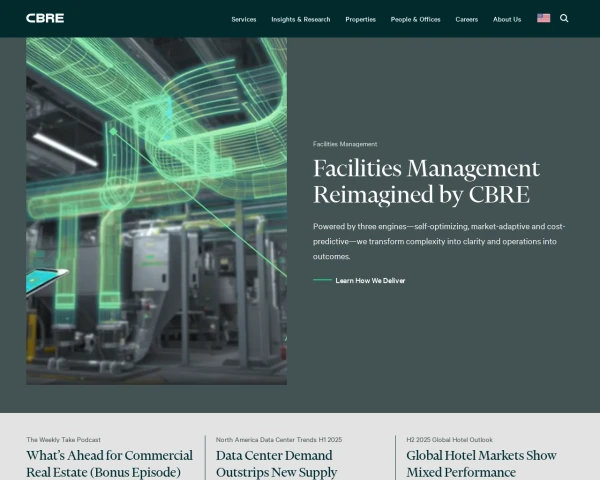Image resolution: width=600 pixels, height=480 pixels.
Task: Open the search magnifier icon
Action: 564,18
